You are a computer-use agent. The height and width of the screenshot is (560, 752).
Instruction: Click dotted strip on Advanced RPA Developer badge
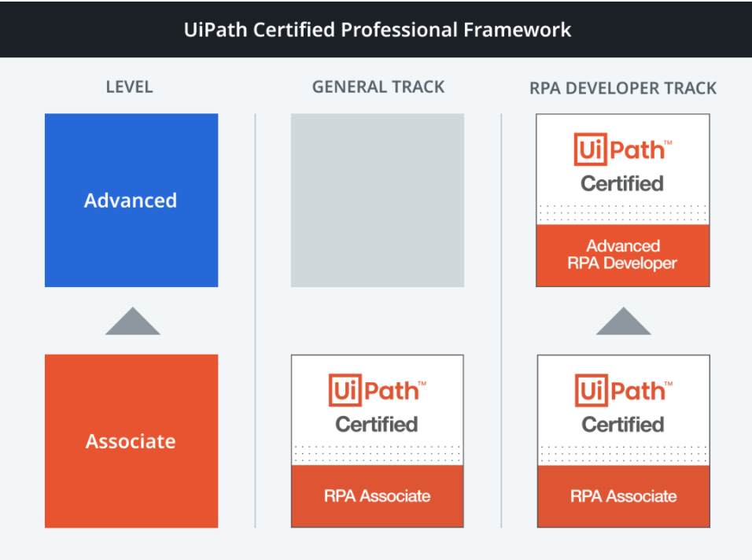622,213
